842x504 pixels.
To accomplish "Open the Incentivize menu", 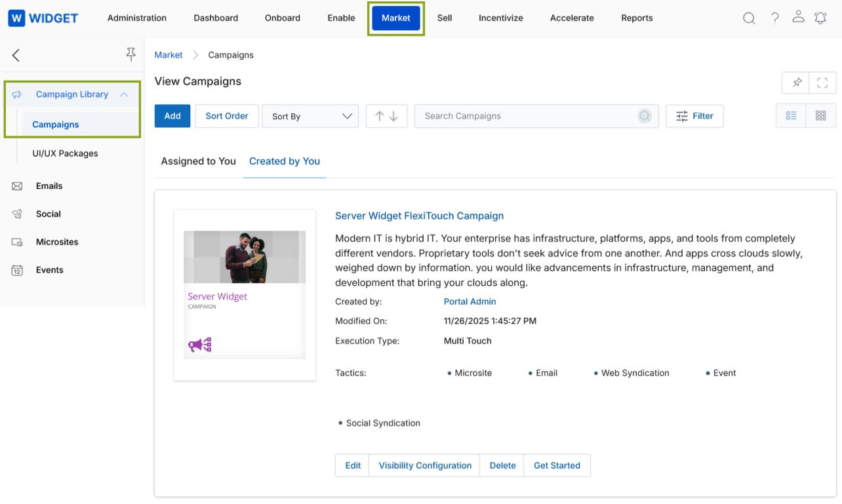I will tap(501, 18).
